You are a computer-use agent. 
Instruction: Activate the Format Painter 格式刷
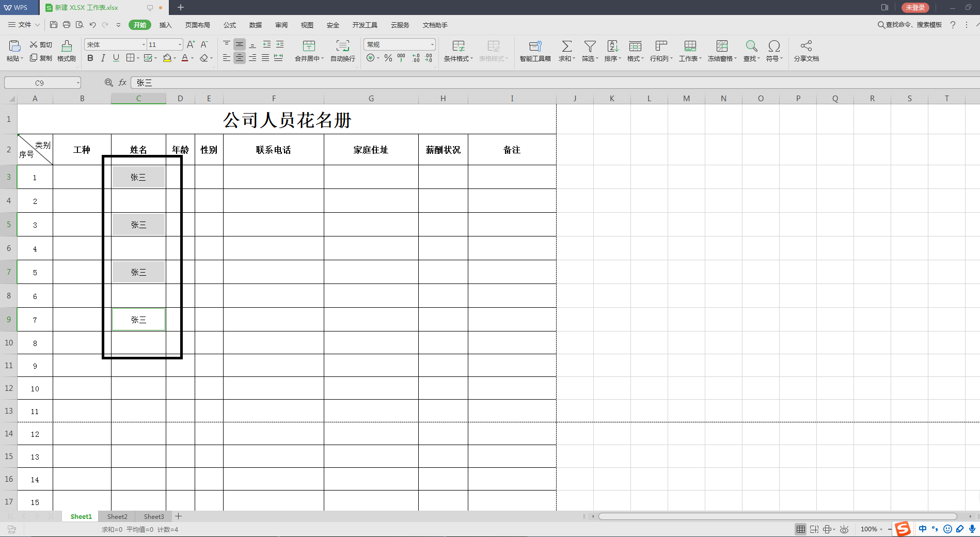(67, 51)
